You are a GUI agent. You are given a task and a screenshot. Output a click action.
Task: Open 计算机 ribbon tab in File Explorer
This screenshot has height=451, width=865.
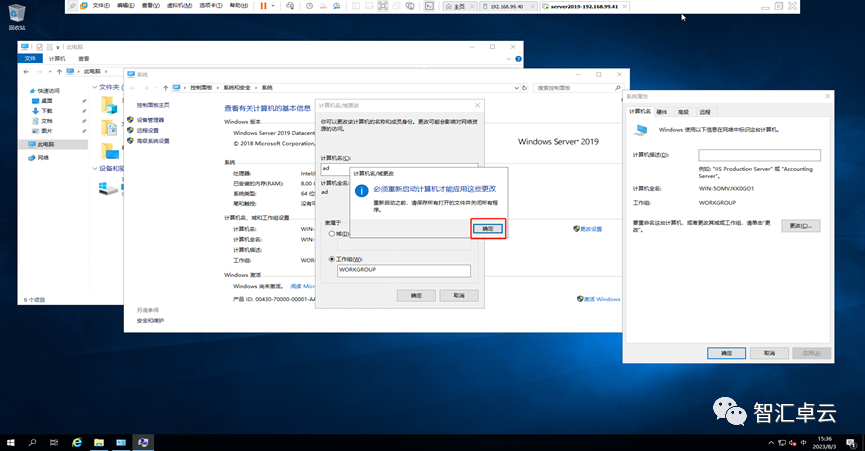pyautogui.click(x=57, y=58)
